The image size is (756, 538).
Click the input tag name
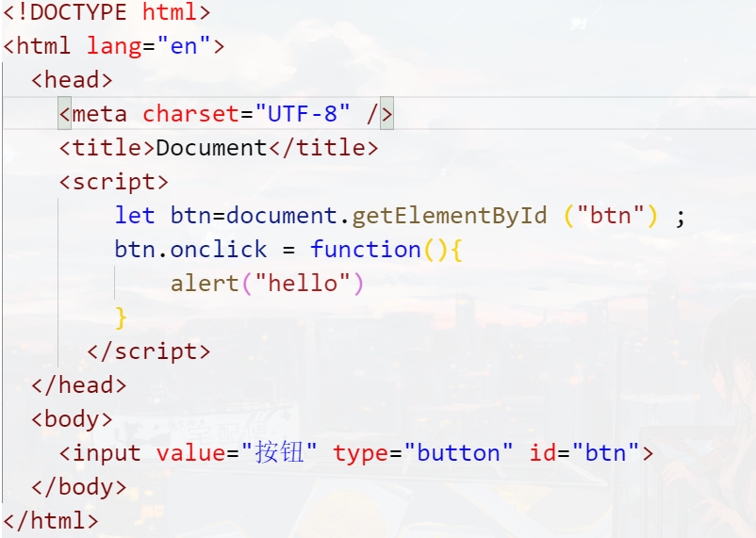[107, 453]
